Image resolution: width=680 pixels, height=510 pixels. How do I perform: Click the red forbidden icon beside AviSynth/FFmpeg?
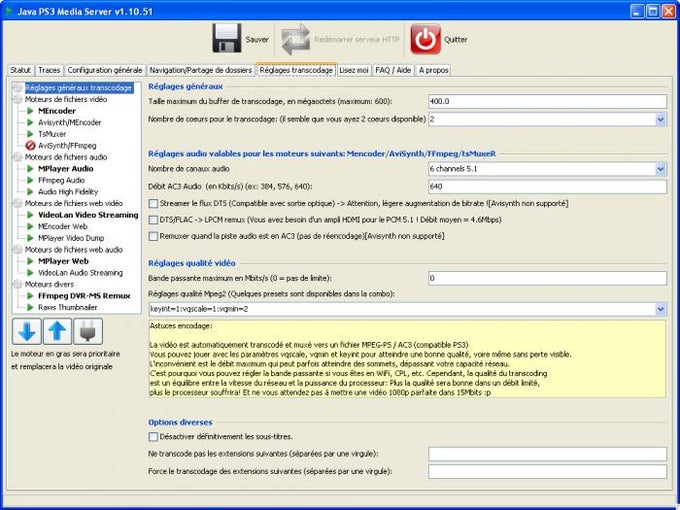click(x=30, y=146)
